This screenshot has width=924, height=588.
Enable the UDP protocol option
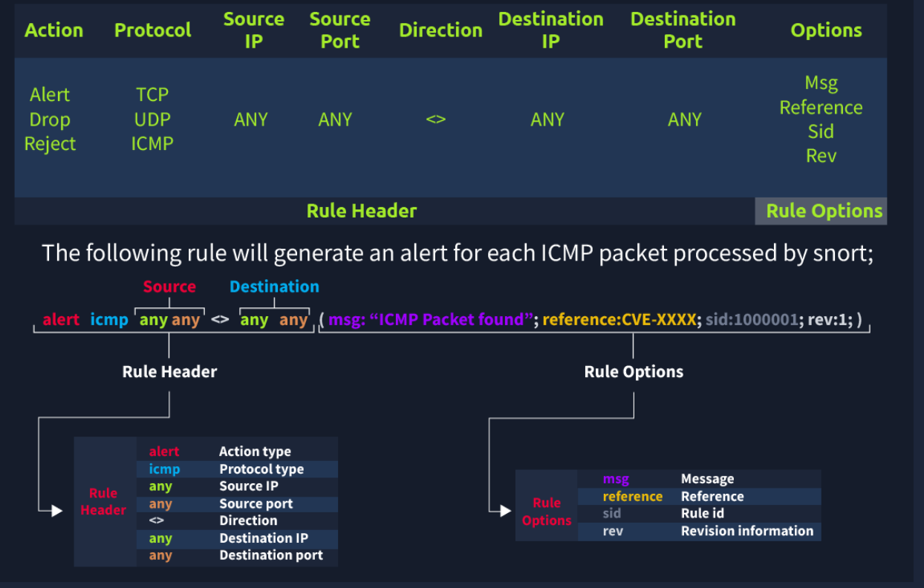point(152,119)
